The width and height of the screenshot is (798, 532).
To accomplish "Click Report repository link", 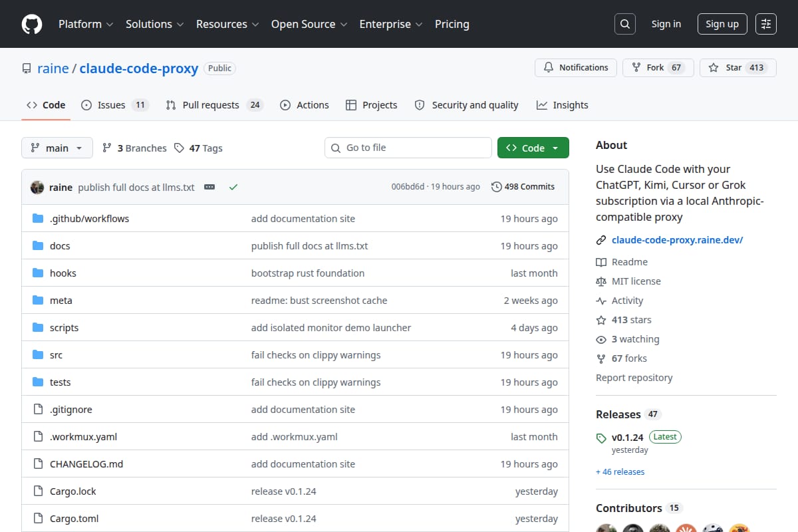I will 634,378.
